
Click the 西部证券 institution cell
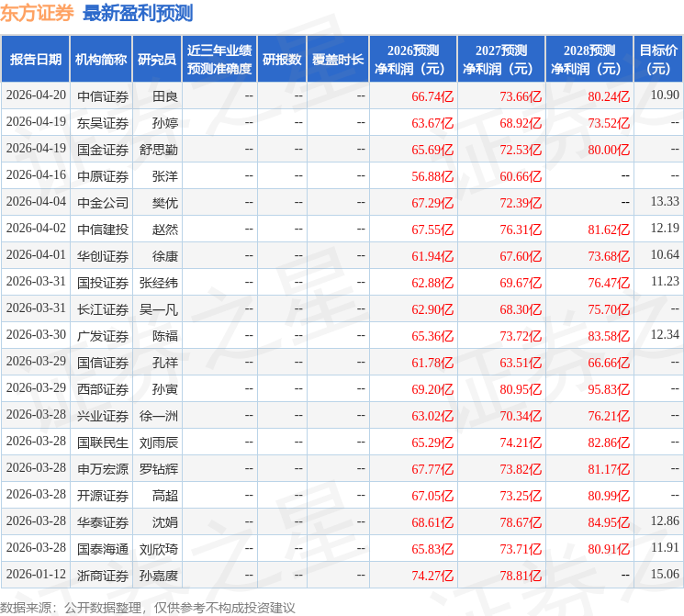(x=103, y=389)
